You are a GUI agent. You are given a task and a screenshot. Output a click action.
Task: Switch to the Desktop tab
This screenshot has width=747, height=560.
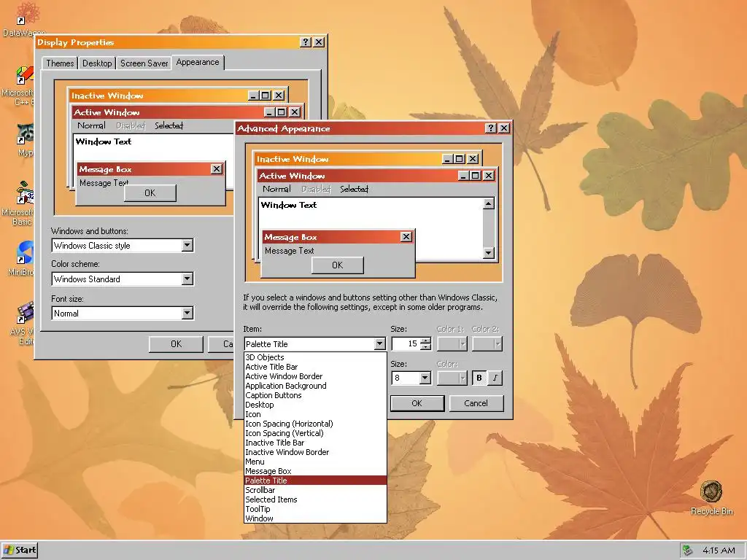(x=97, y=63)
